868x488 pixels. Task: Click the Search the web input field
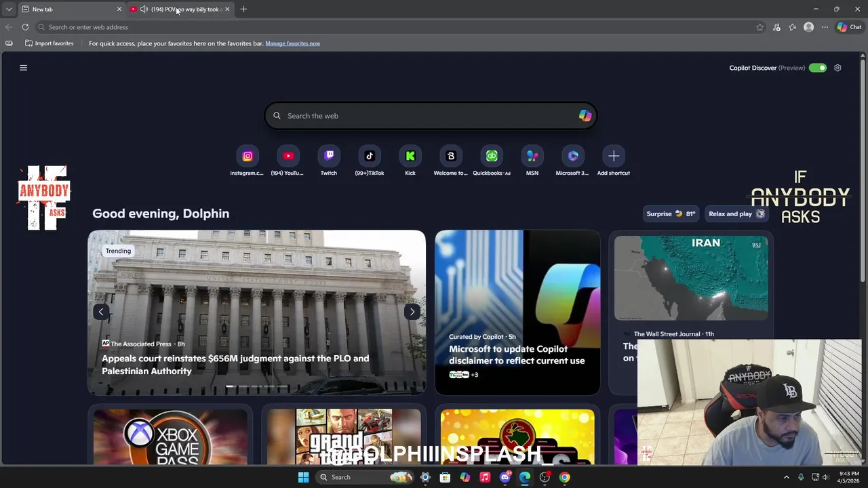click(431, 116)
